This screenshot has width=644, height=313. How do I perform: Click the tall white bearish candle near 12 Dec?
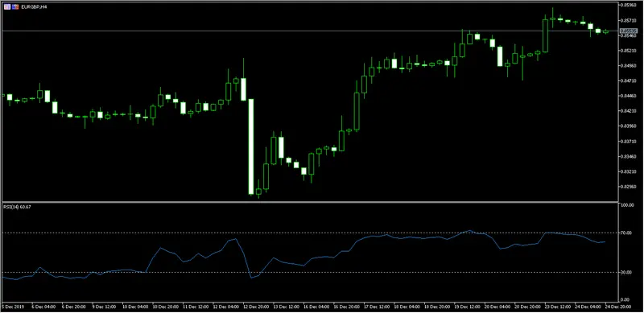pyautogui.click(x=251, y=146)
